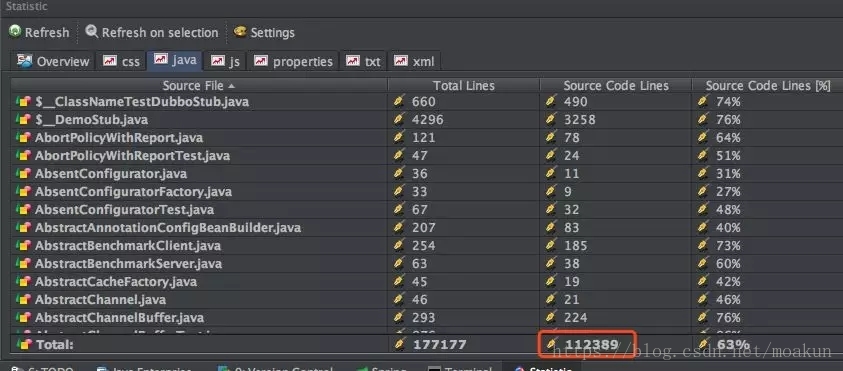843x371 pixels.
Task: Sort by Source Code Lines [%] header
Action: coord(767,85)
